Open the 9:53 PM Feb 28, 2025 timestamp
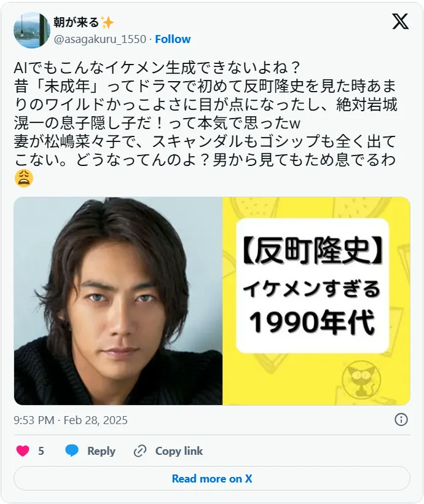Viewport: 424px width, 504px height. click(x=71, y=420)
